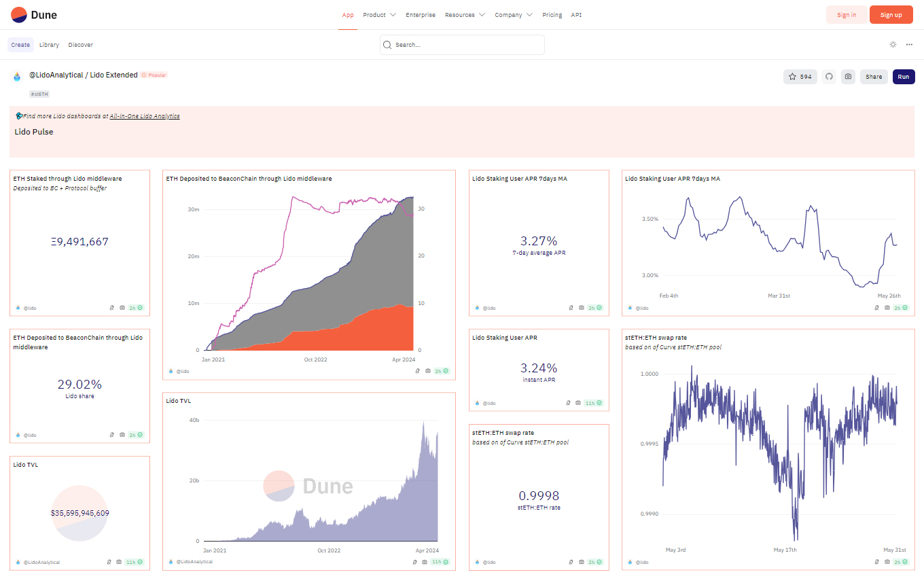This screenshot has height=583, width=924.
Task: Open the All-in-One Lido Analytics link
Action: (145, 116)
